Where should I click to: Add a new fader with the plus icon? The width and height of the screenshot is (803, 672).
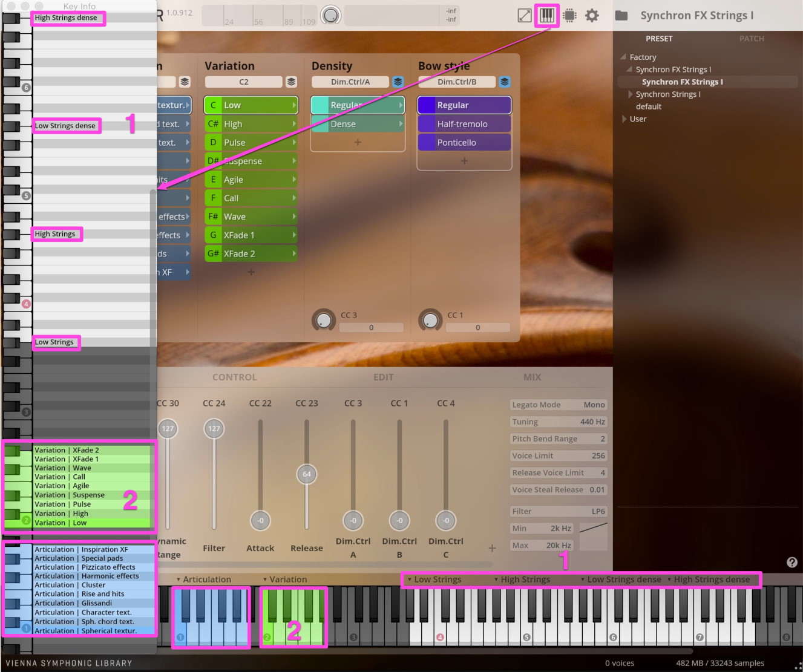point(492,548)
